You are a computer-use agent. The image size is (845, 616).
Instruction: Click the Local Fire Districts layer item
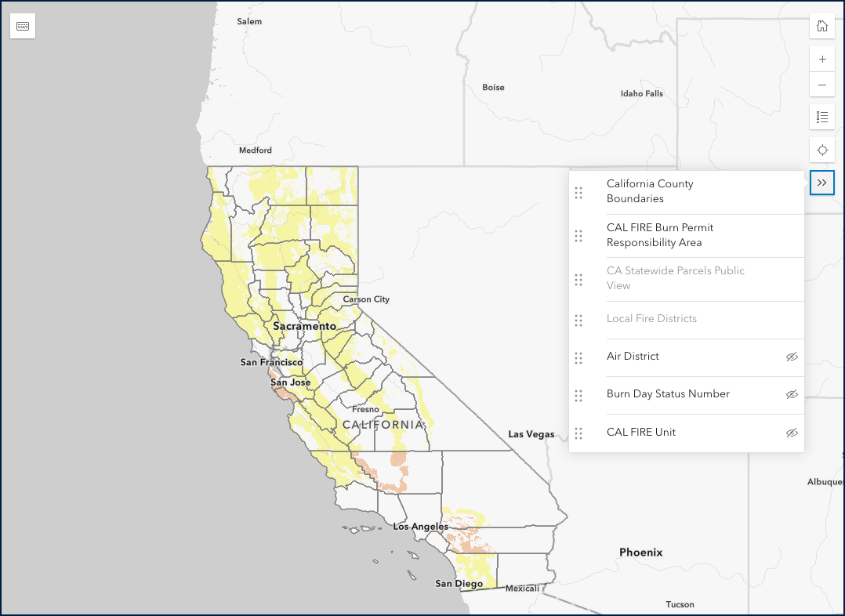(x=651, y=319)
